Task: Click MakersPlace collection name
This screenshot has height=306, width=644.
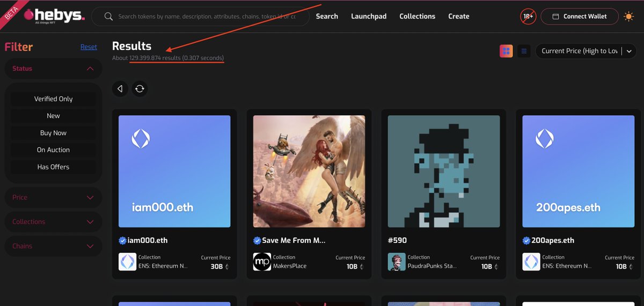Action: (x=290, y=266)
